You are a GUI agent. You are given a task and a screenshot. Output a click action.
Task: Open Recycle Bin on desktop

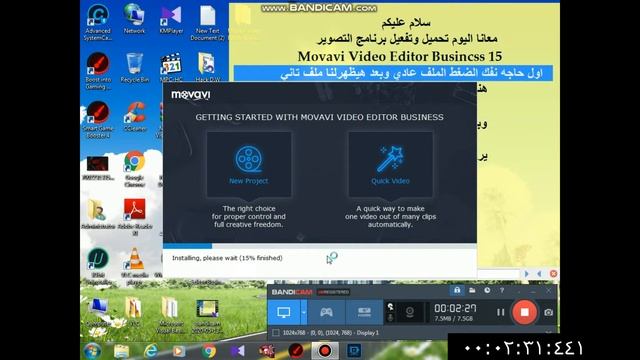134,68
